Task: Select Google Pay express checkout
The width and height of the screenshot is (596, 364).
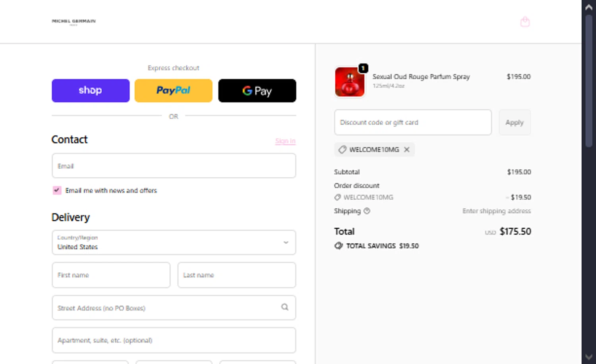Action: tap(257, 91)
